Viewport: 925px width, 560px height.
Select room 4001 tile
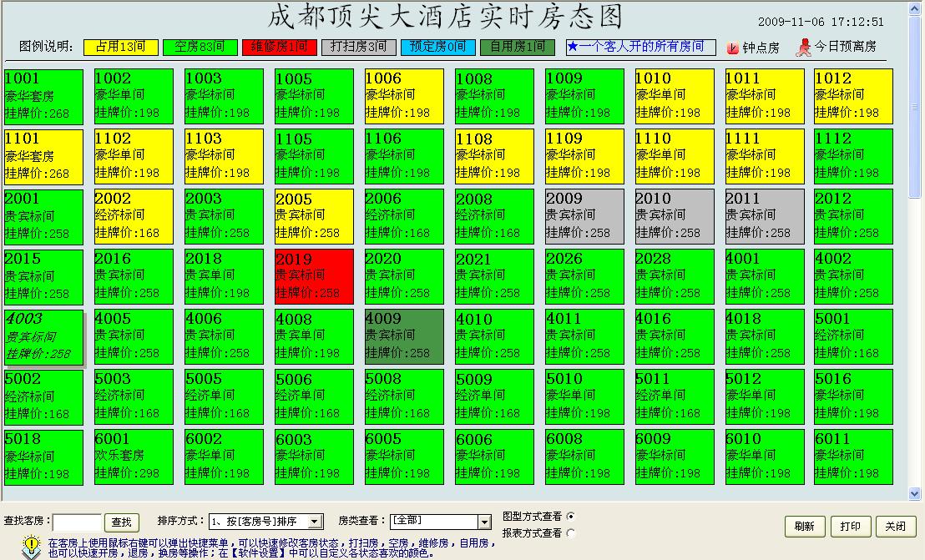point(765,276)
